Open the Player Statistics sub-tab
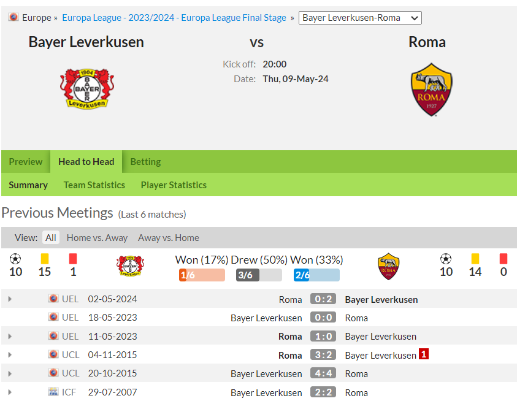This screenshot has height=420, width=517. coord(174,185)
